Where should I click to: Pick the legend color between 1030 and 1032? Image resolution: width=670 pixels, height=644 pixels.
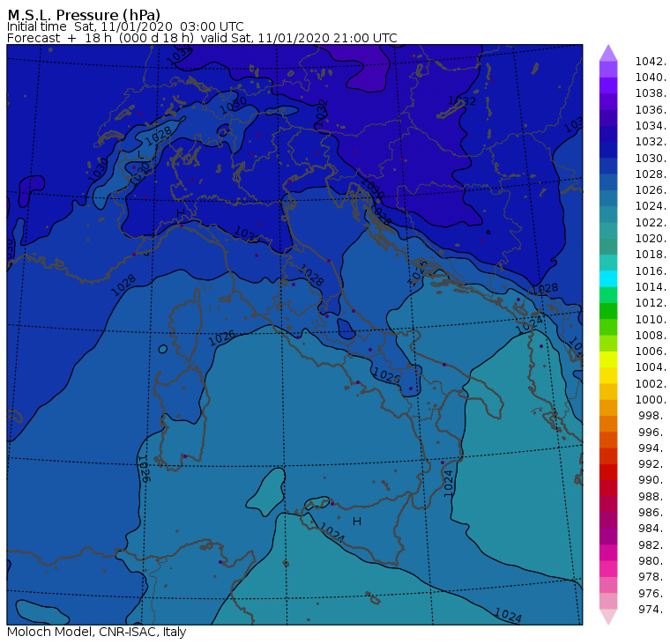[x=608, y=150]
